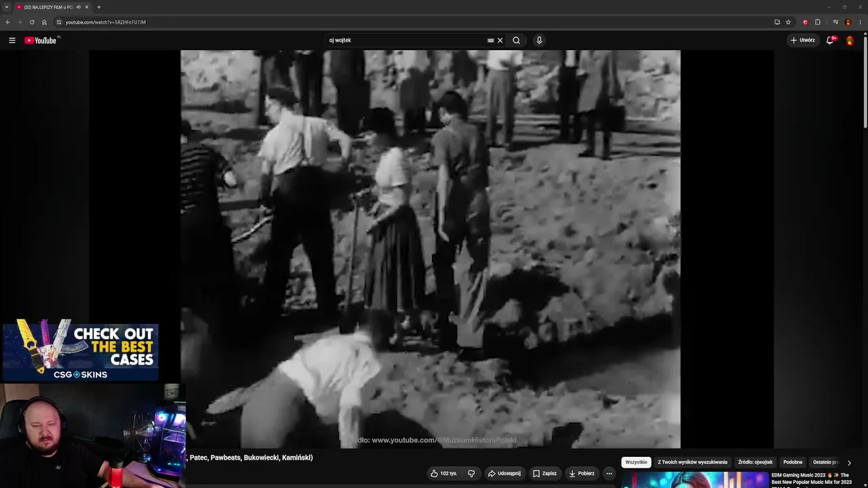Show more filter chips with the arrow
The width and height of the screenshot is (868, 488).
(849, 462)
